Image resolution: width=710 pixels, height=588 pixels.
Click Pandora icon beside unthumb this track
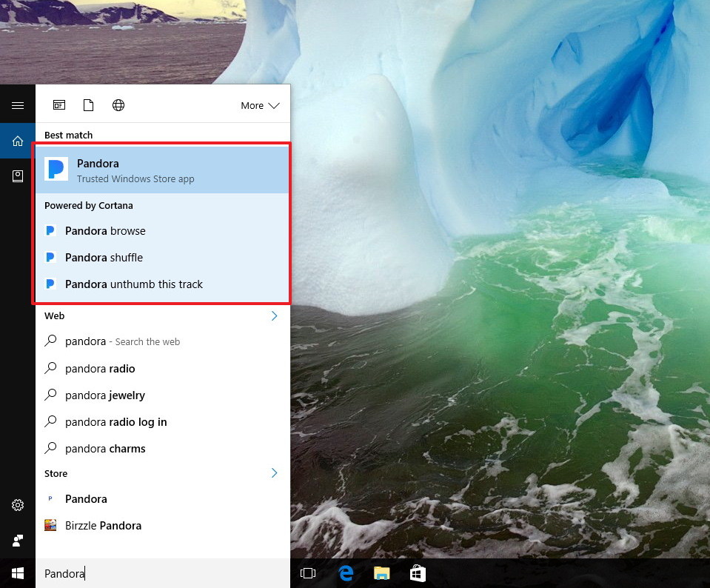coord(50,284)
